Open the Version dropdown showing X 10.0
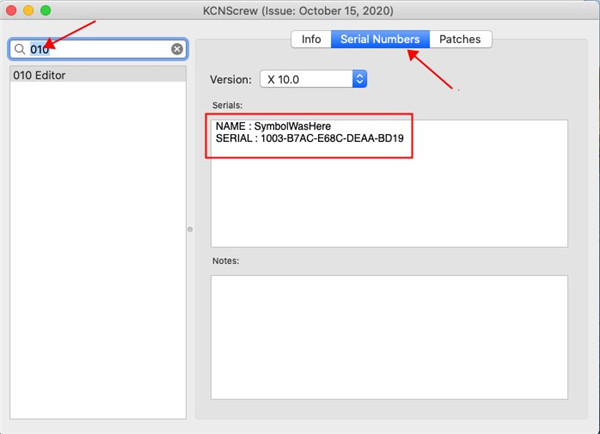 pos(313,79)
